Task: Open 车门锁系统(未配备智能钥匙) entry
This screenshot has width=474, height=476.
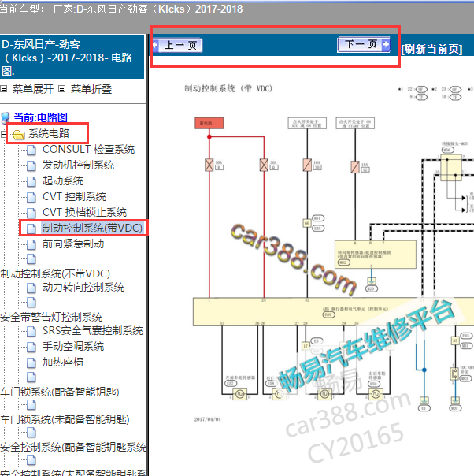Action: 65,419
